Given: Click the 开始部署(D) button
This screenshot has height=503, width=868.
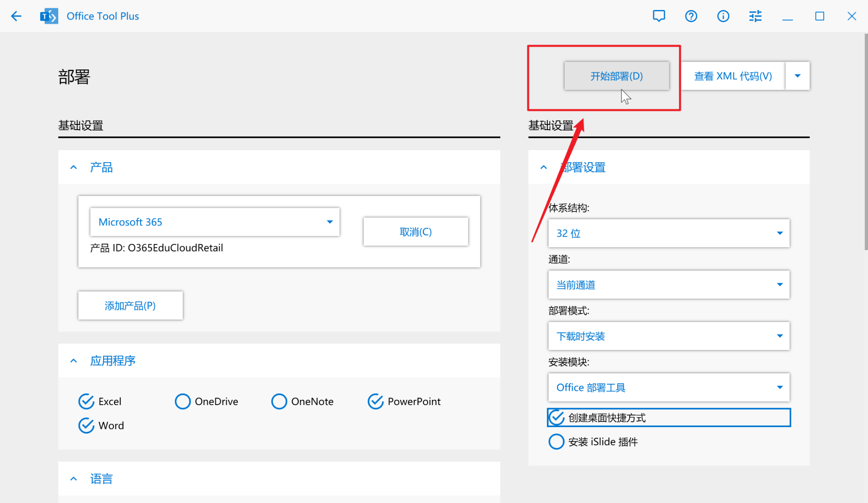Looking at the screenshot, I should click(617, 76).
